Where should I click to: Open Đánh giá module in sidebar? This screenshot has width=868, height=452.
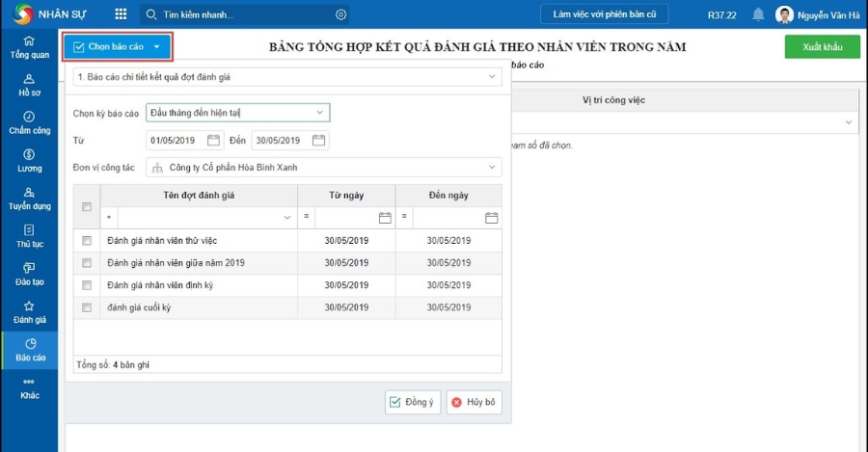tap(29, 311)
